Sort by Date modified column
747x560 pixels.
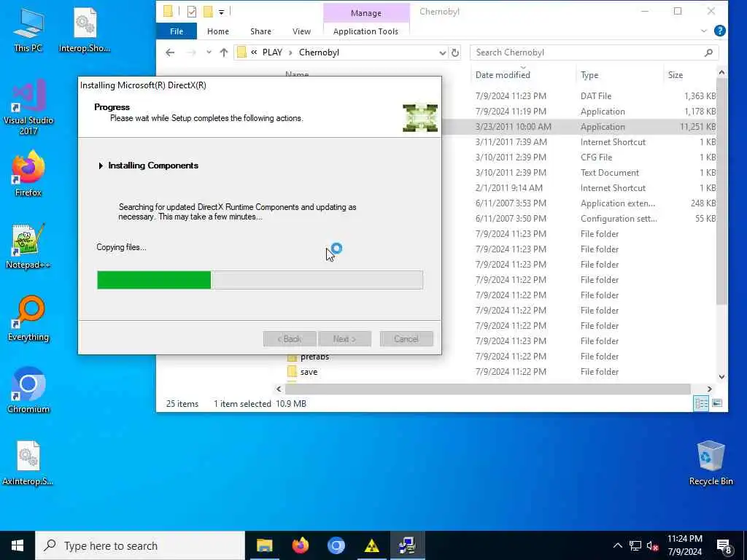pos(503,75)
